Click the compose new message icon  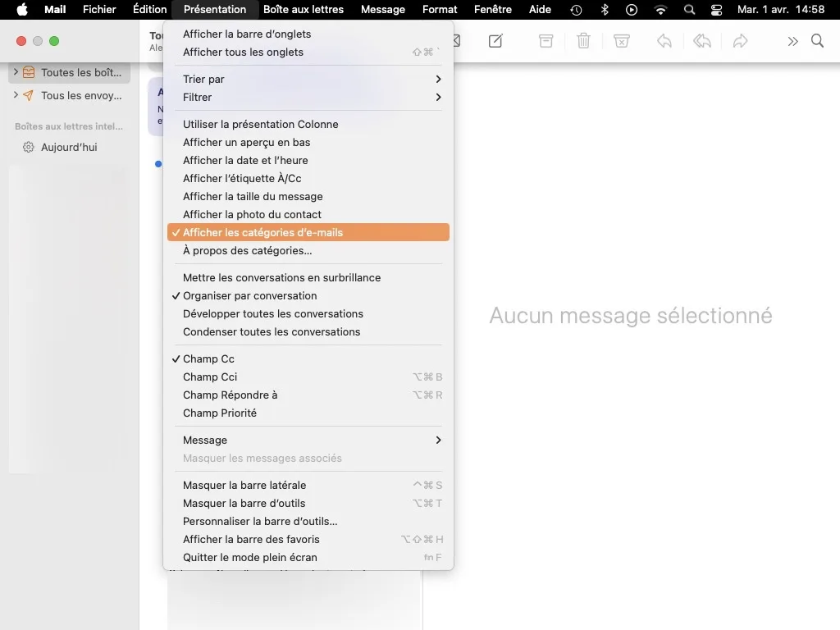tap(495, 41)
